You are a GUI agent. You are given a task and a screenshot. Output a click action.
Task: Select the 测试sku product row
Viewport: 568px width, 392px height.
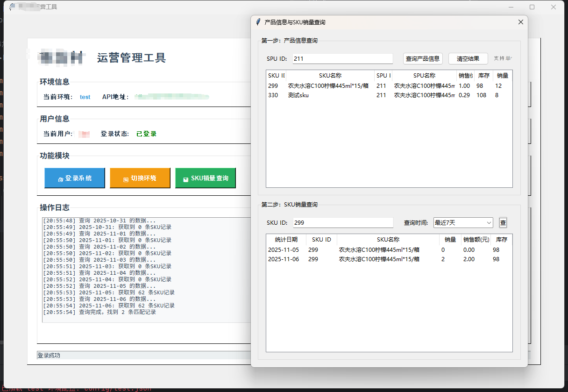click(389, 95)
